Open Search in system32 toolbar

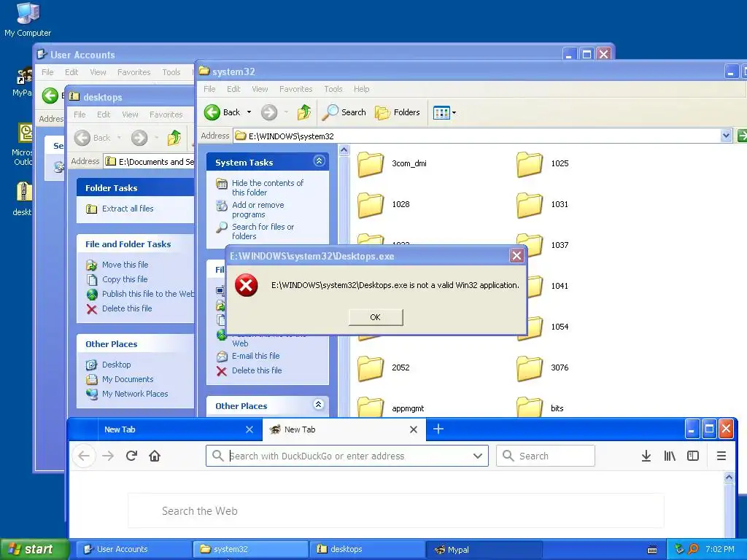pos(344,112)
